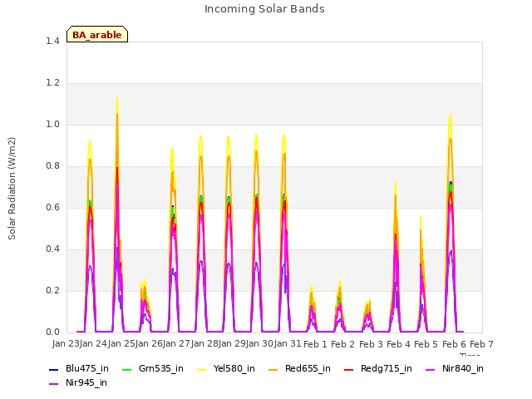This screenshot has width=532, height=399.
Task: Click the 0.8 y-axis tick label
Action: coord(52,166)
